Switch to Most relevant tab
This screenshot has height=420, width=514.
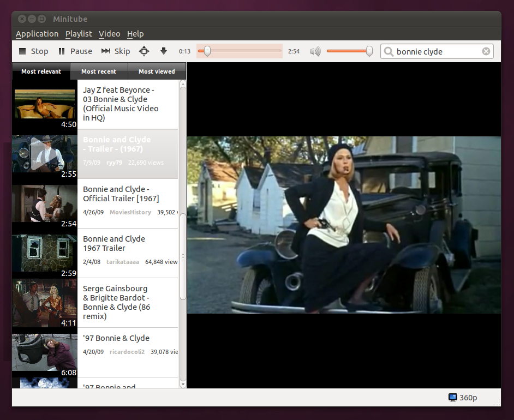tap(41, 71)
